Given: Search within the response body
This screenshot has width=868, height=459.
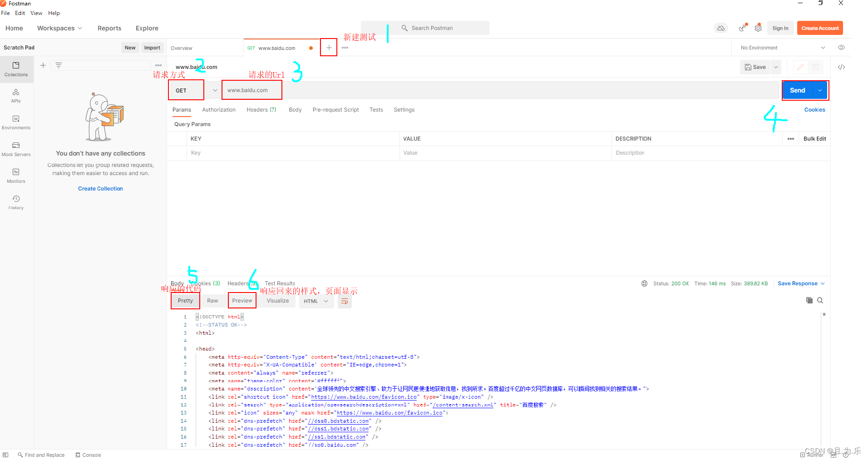Looking at the screenshot, I should 820,300.
